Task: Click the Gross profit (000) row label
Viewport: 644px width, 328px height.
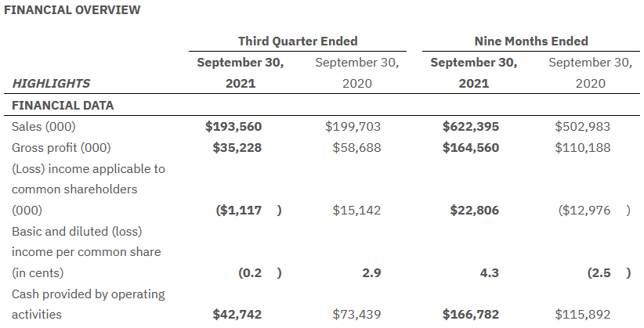Action: click(61, 147)
